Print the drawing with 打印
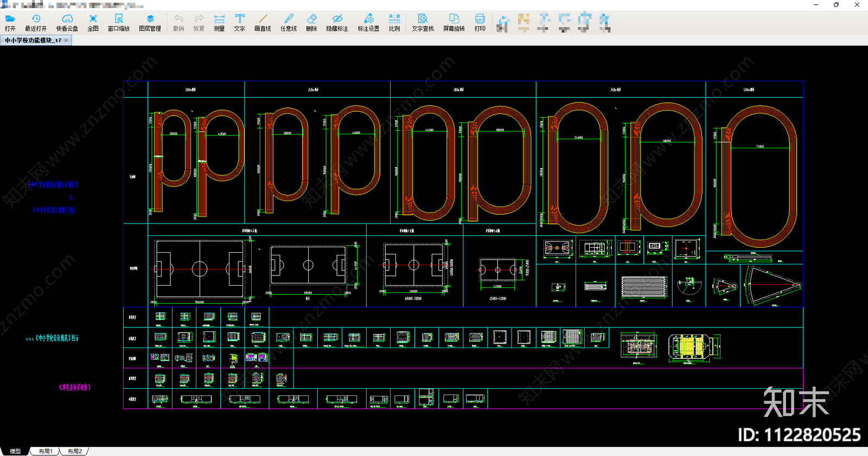868x456 pixels. 480,23
